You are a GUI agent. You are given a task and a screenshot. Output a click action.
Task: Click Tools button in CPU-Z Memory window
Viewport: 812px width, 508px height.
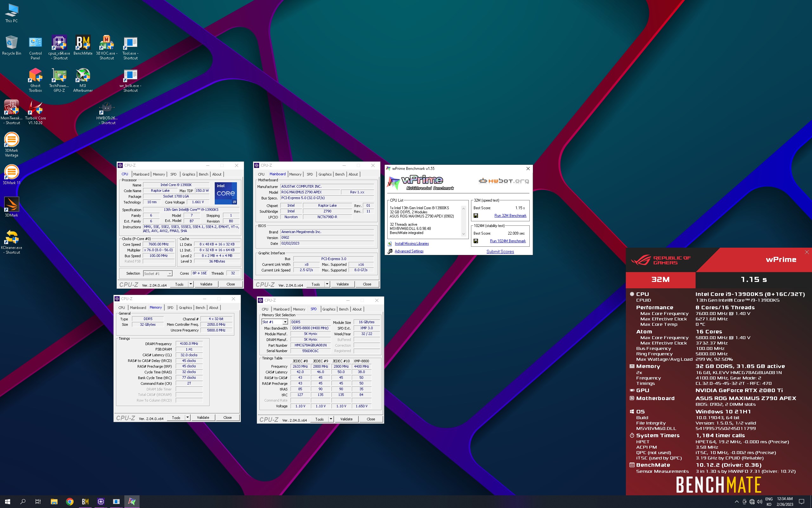click(176, 418)
